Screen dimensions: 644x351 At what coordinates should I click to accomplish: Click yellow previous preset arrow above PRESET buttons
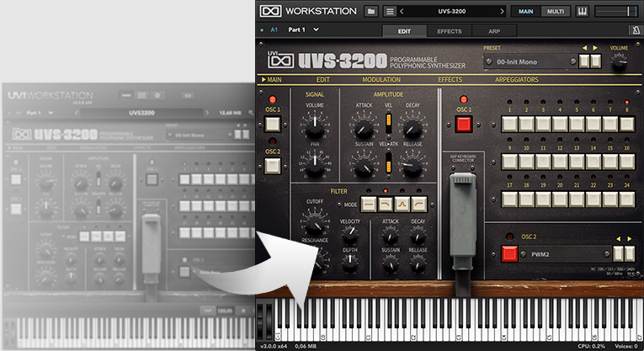pyautogui.click(x=584, y=48)
